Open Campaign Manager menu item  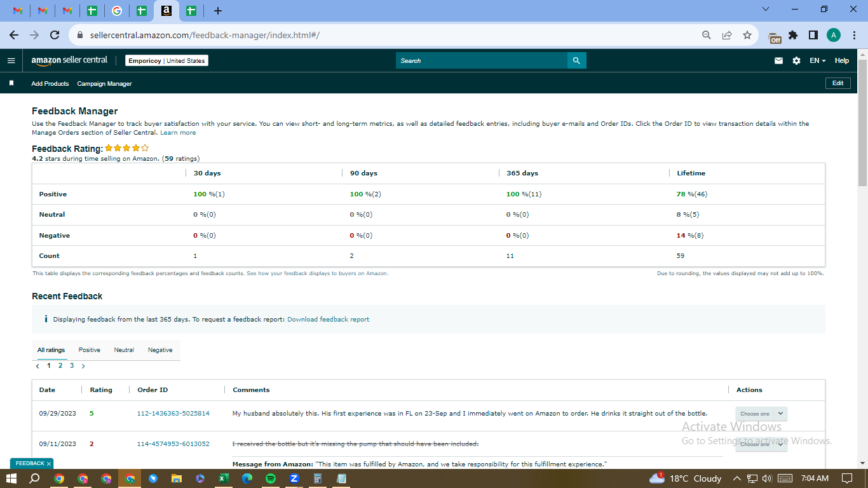point(104,83)
